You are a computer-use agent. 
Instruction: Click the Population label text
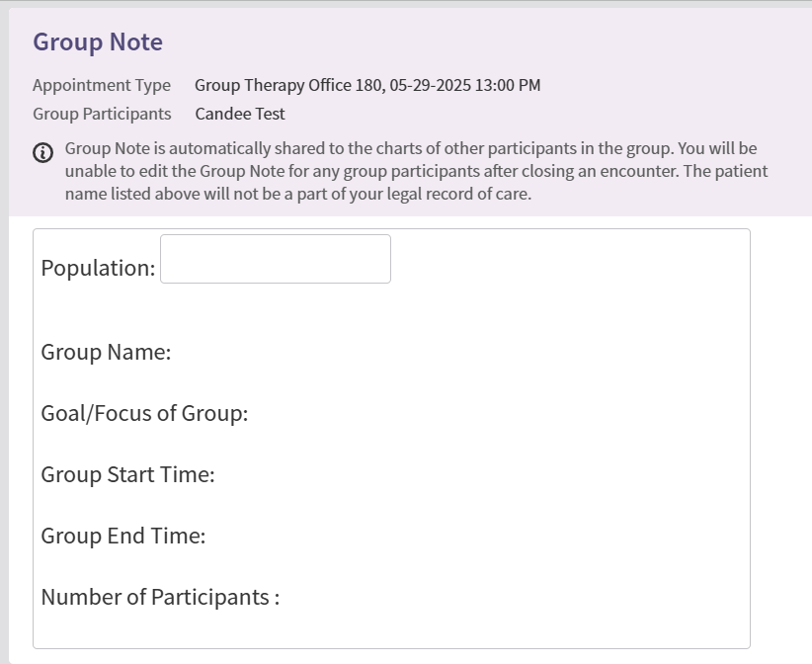tap(98, 268)
